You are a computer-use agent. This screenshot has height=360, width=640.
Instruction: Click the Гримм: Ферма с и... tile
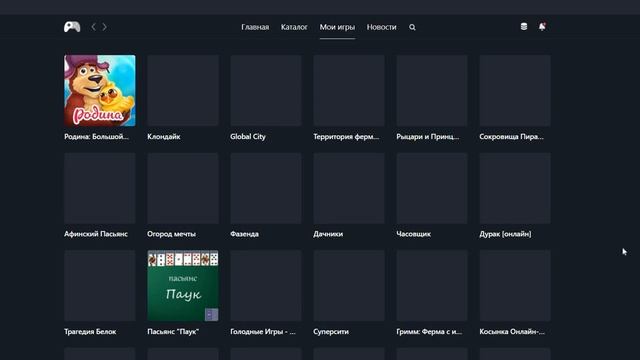click(x=432, y=286)
